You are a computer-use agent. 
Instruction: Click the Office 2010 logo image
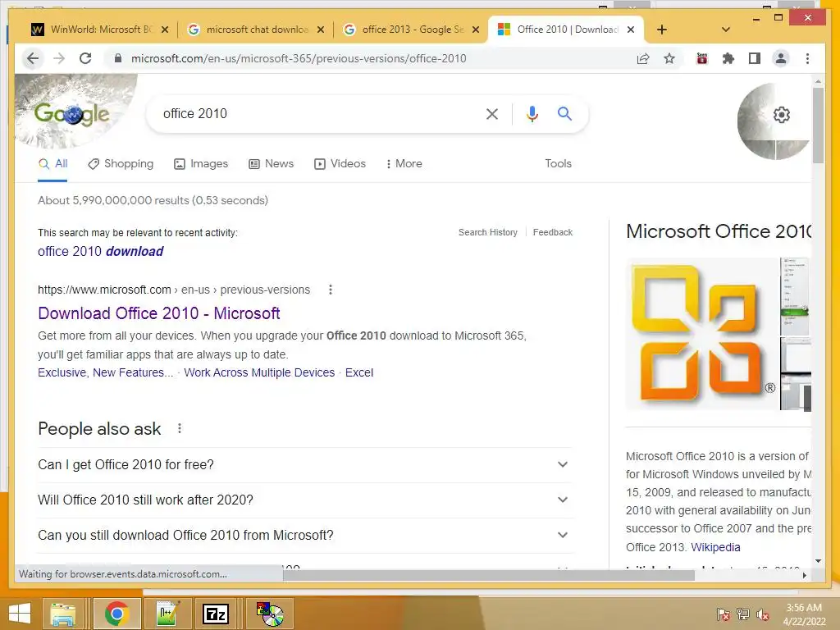tap(702, 334)
